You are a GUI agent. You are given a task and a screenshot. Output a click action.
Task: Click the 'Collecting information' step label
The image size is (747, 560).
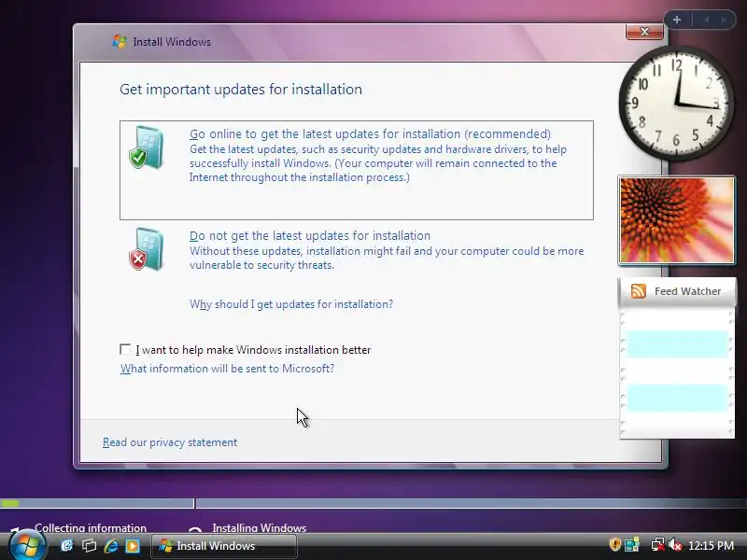click(91, 527)
